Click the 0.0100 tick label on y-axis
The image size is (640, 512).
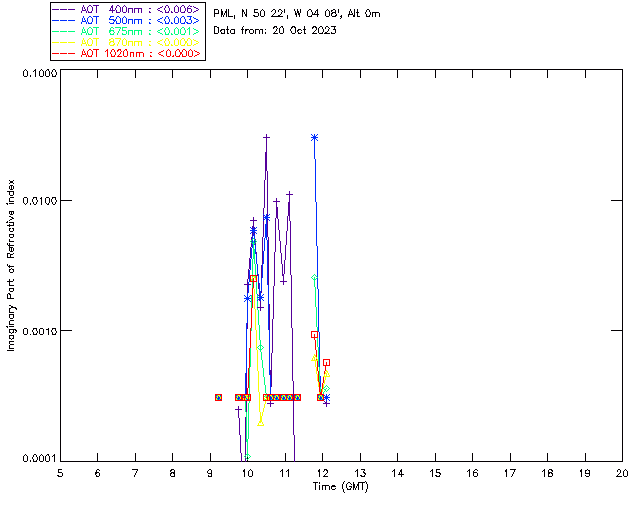[x=38, y=201]
